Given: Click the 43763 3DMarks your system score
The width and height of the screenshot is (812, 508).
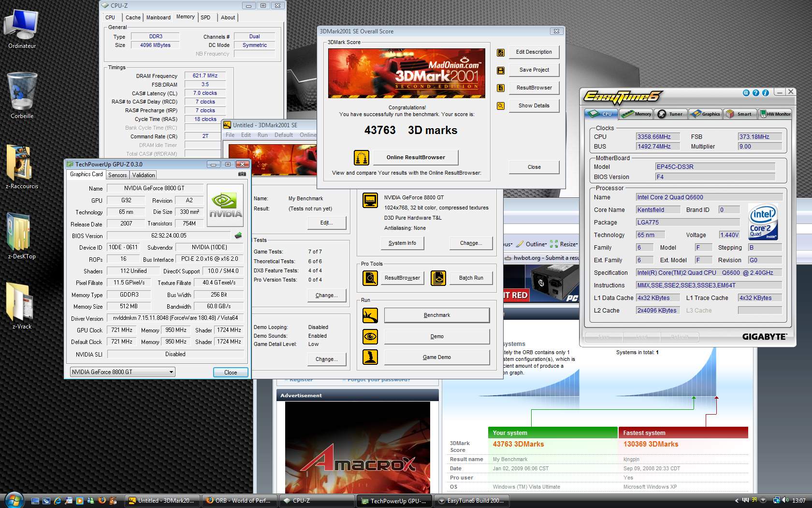Looking at the screenshot, I should point(518,444).
